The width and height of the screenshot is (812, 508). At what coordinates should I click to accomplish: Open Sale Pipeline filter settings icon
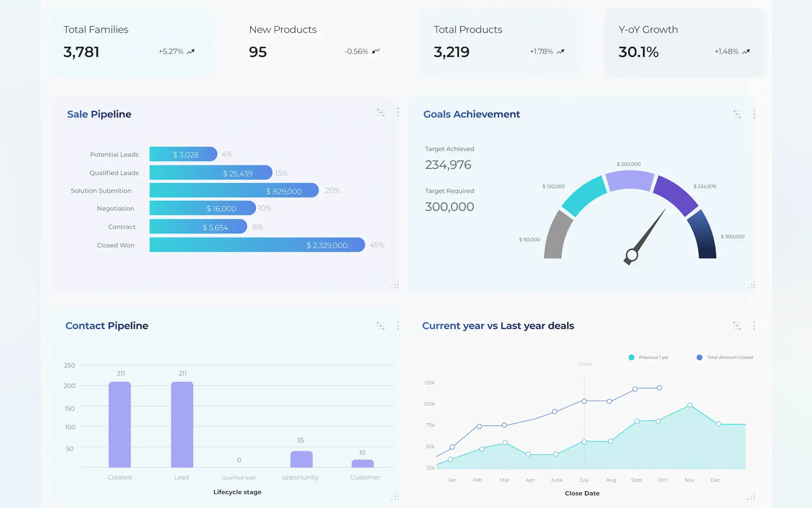click(x=381, y=113)
